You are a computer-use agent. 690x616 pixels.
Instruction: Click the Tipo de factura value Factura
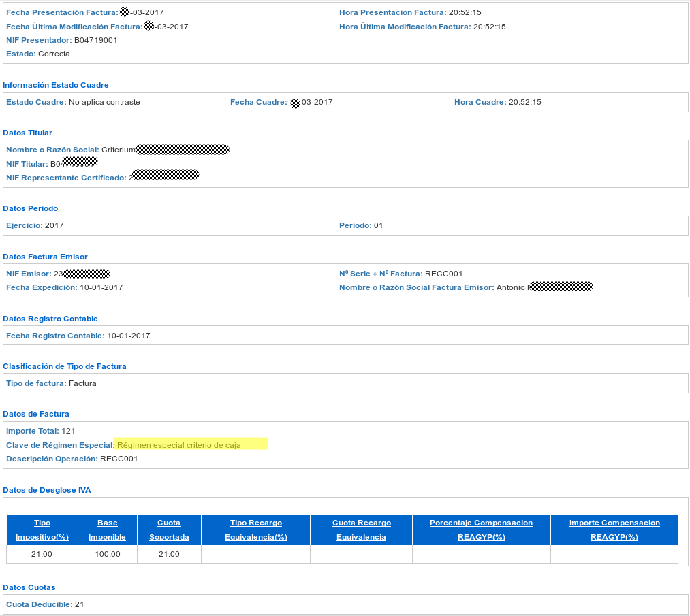82,383
